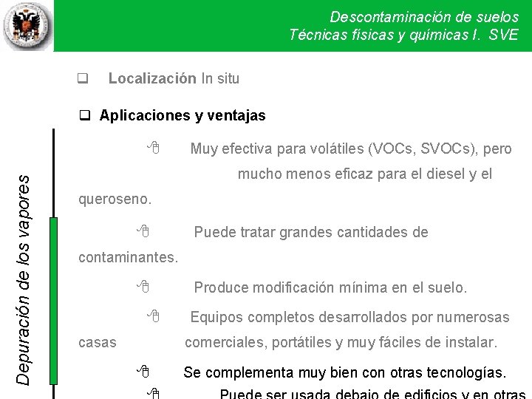532x399 pixels.
Task: Click the word contaminantes
Action: pyautogui.click(x=129, y=258)
